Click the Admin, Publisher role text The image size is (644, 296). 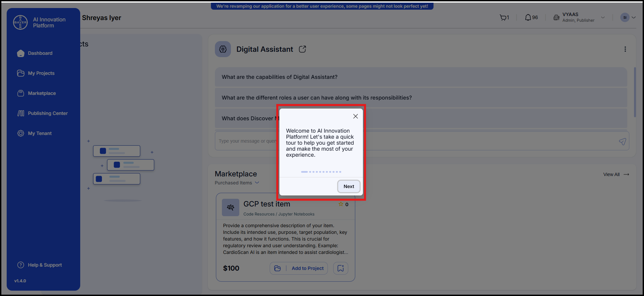coord(578,20)
